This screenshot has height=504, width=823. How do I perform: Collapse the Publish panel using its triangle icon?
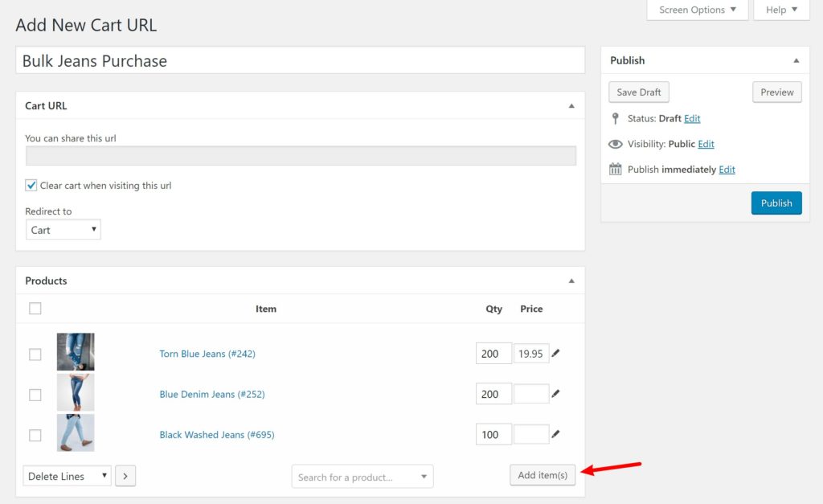[x=796, y=59]
